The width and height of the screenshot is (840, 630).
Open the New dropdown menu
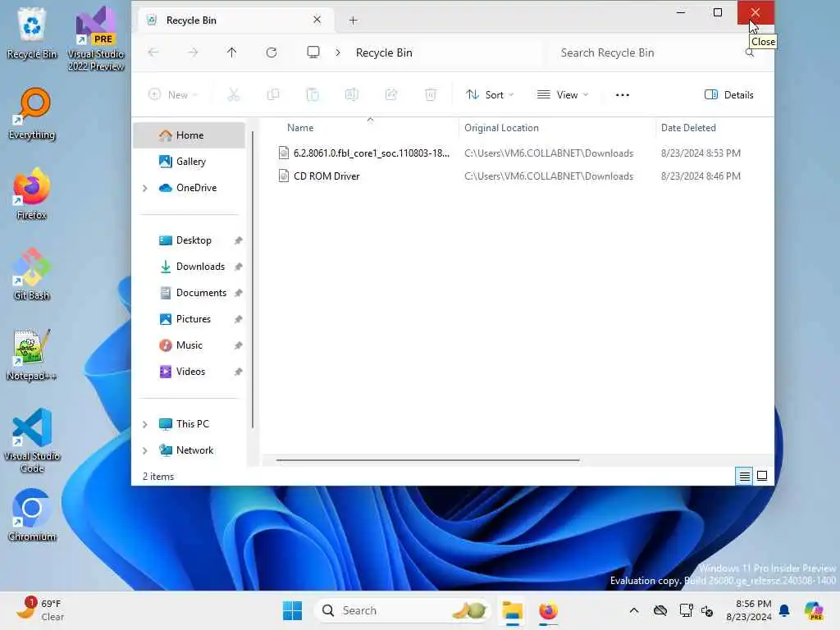pyautogui.click(x=172, y=95)
